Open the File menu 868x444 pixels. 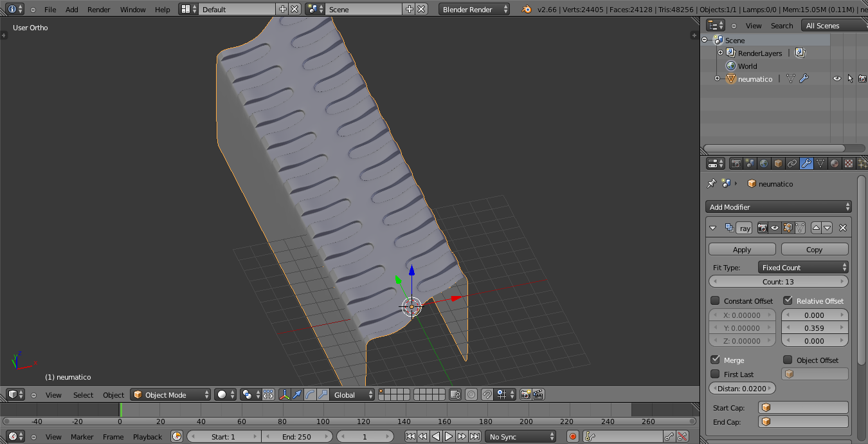tap(50, 10)
